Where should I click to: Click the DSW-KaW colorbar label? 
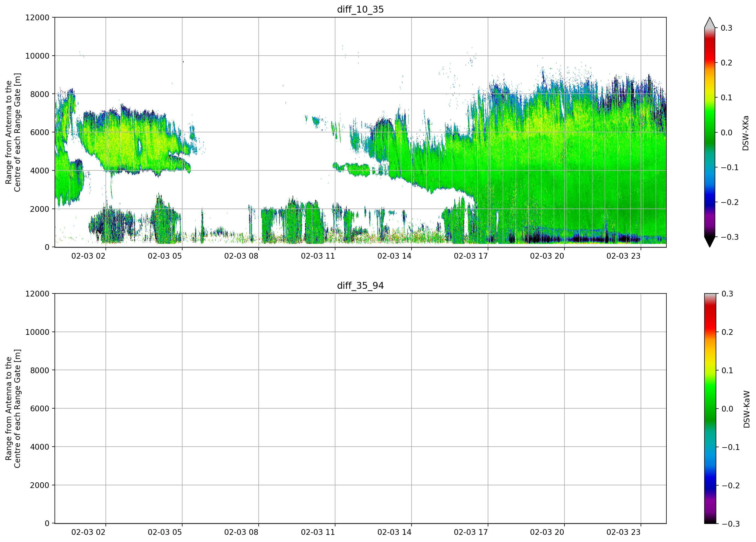[x=747, y=409]
